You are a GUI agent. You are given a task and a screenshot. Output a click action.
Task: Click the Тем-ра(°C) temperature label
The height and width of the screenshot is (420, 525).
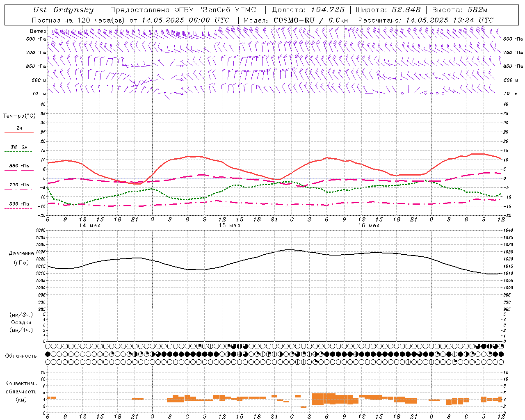[19, 116]
